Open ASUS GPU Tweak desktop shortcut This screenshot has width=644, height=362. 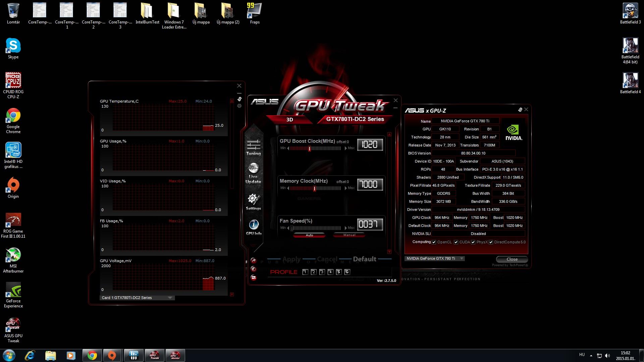click(x=13, y=330)
